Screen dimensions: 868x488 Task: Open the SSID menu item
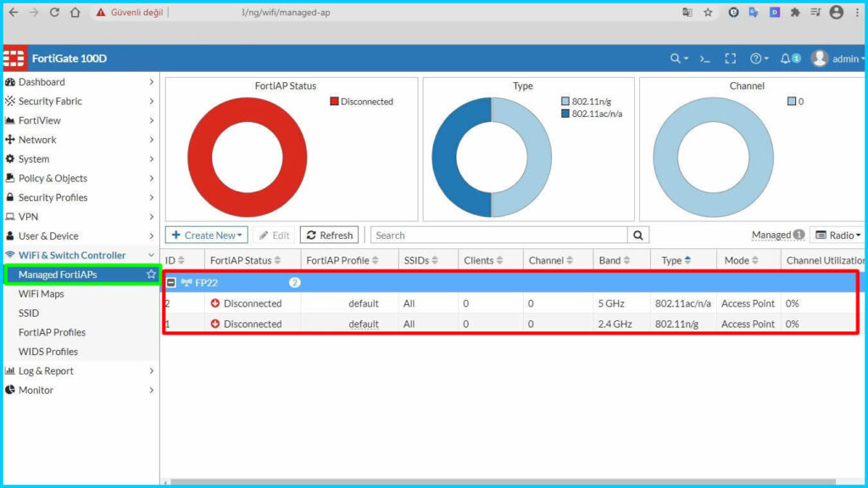click(29, 313)
